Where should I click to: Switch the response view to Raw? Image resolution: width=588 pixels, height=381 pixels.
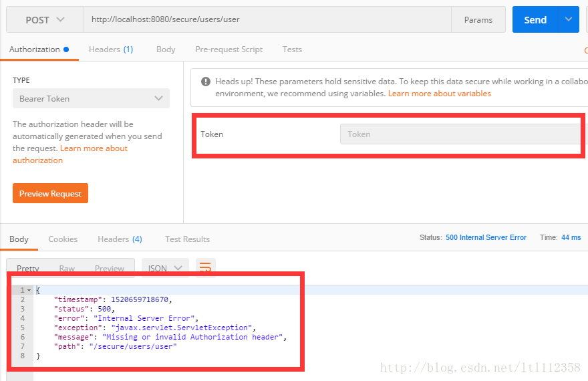tap(67, 269)
